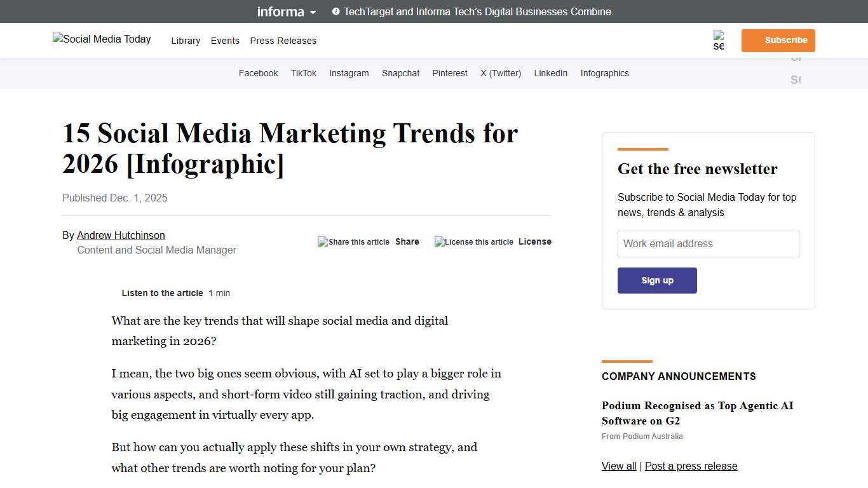Click the Subscribe button
868x488 pixels.
[x=778, y=40]
